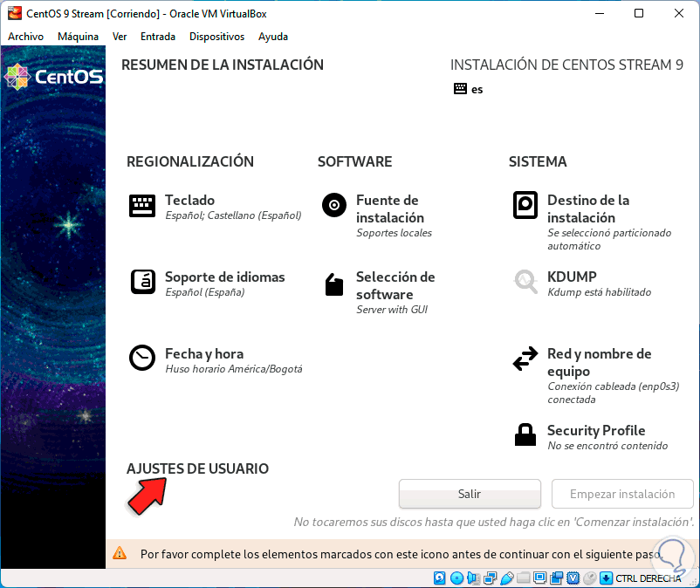Click the CPU virtualization status icon
The height and width of the screenshot is (588, 700).
573,578
